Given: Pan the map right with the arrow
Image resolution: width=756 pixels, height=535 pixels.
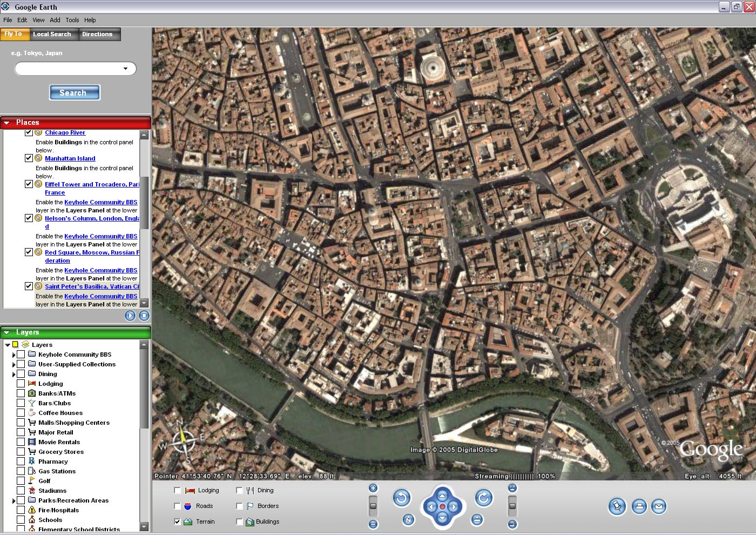Looking at the screenshot, I should point(454,507).
